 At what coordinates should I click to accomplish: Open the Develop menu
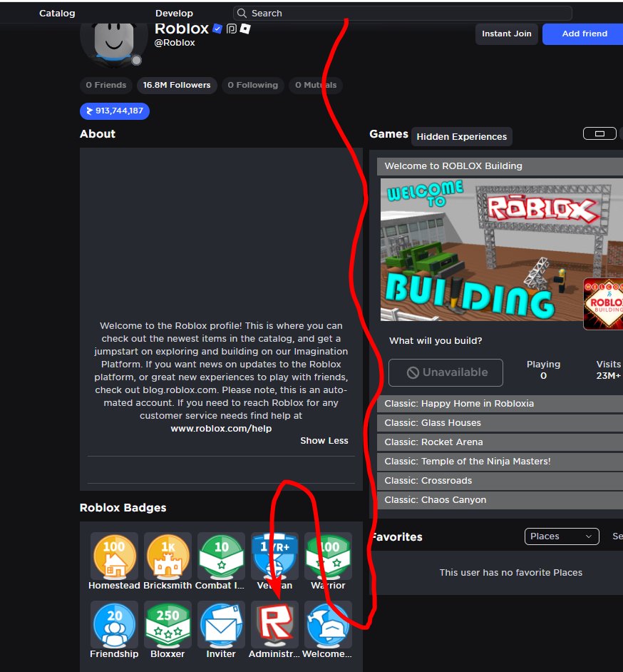[174, 14]
